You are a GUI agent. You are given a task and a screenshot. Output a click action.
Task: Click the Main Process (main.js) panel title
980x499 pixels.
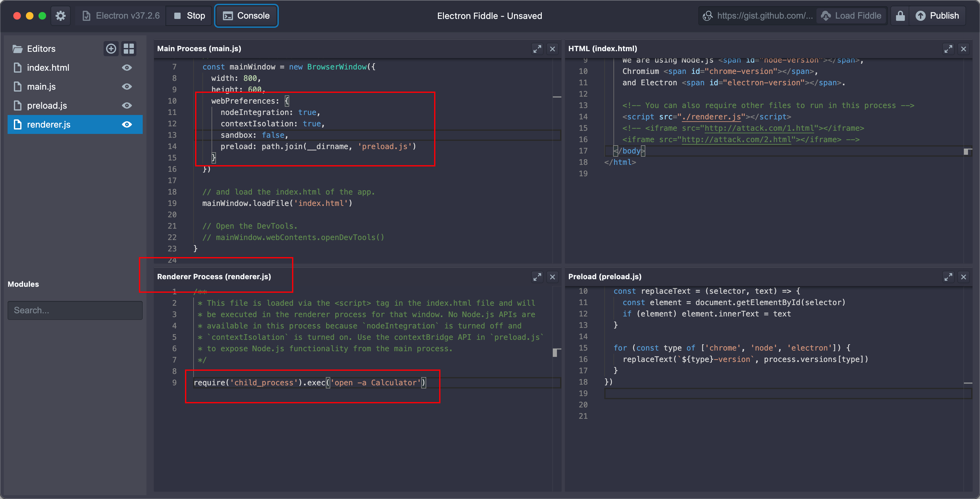click(199, 49)
